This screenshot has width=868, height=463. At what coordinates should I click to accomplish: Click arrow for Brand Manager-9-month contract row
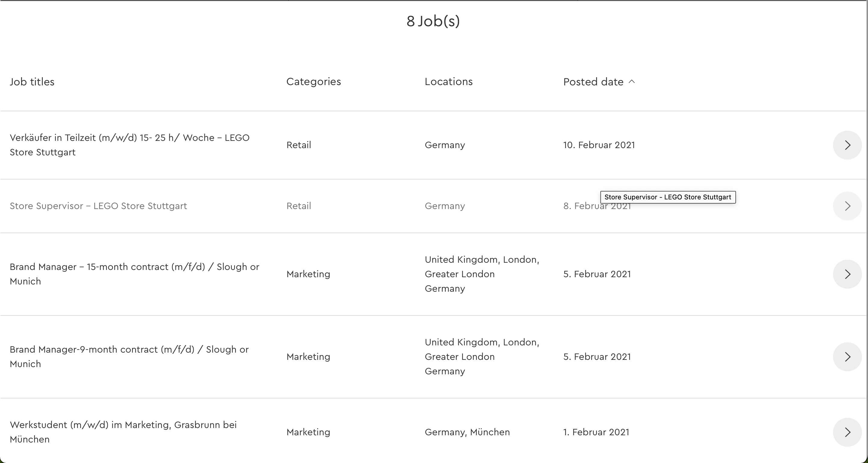click(x=847, y=357)
